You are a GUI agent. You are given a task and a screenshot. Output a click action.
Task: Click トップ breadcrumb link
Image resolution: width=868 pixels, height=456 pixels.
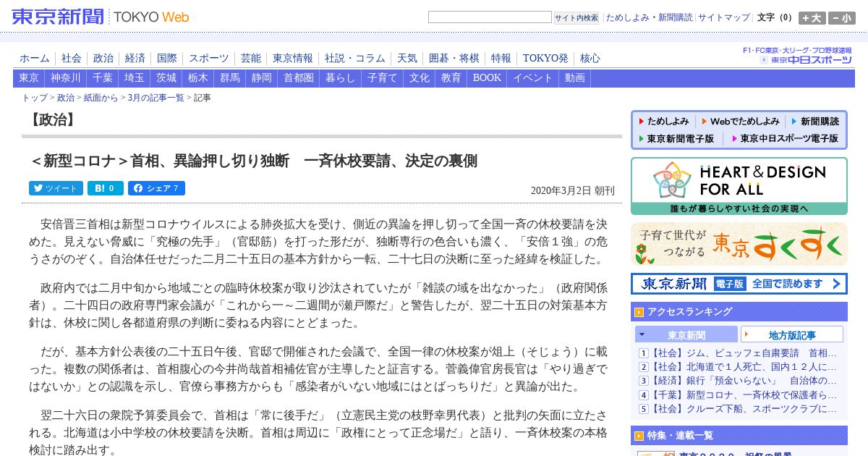(x=35, y=98)
